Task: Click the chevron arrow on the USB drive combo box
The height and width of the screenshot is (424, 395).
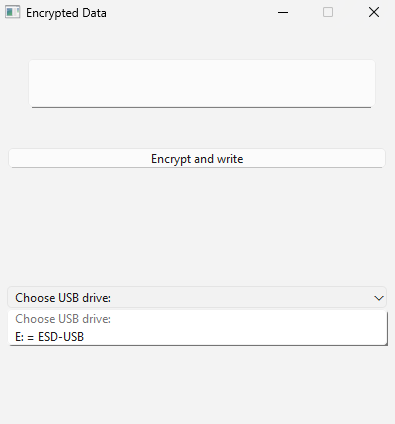Action: click(379, 298)
